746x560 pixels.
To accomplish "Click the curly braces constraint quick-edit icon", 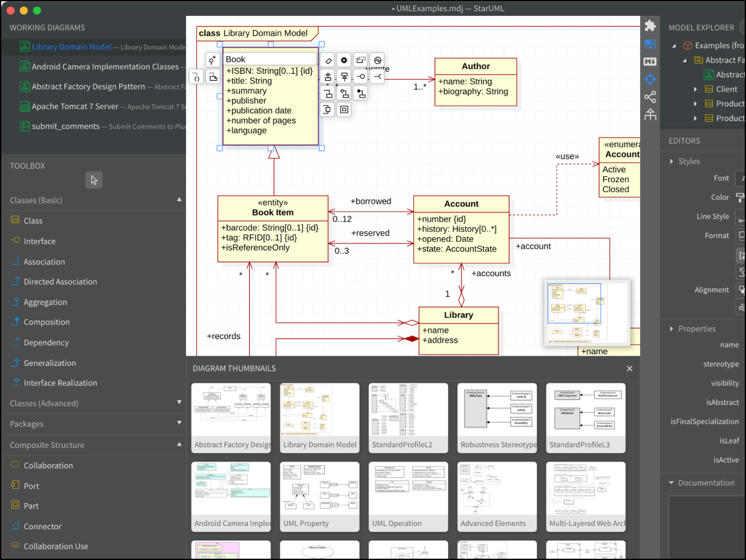I will coord(197,77).
